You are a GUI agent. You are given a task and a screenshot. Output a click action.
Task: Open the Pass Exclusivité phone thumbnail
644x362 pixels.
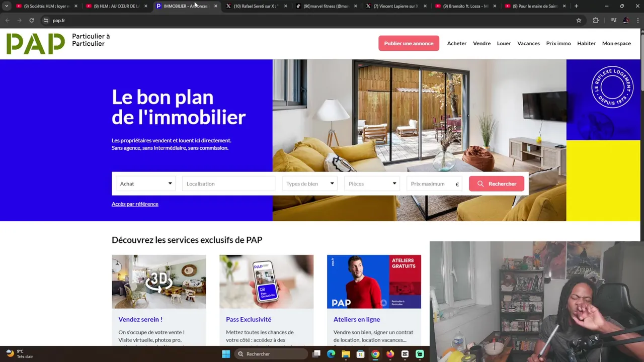click(x=266, y=282)
